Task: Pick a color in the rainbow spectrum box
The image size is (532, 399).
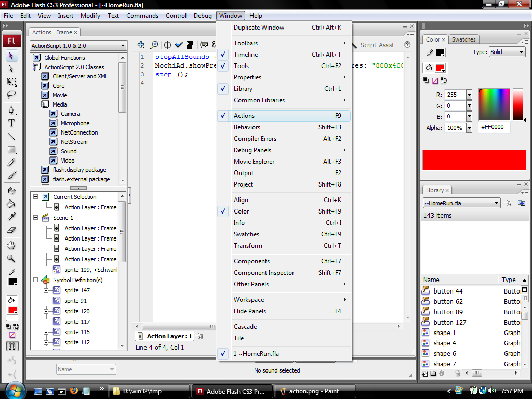Action: [x=495, y=104]
